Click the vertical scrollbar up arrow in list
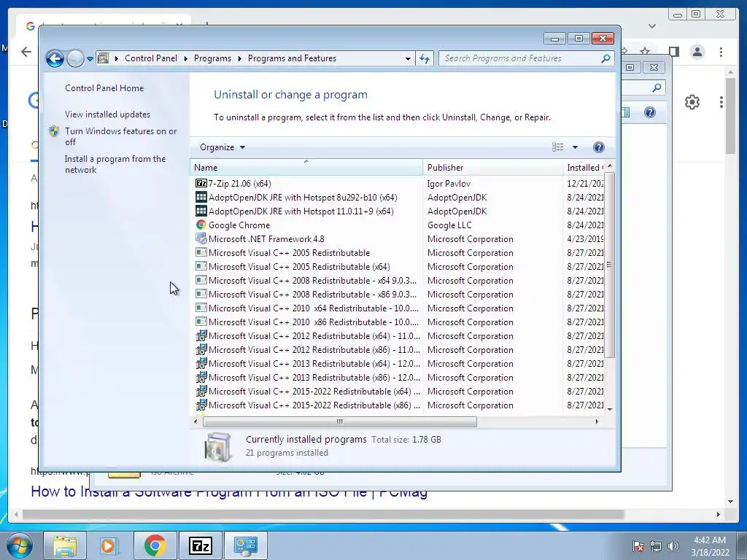The image size is (747, 560). point(610,166)
